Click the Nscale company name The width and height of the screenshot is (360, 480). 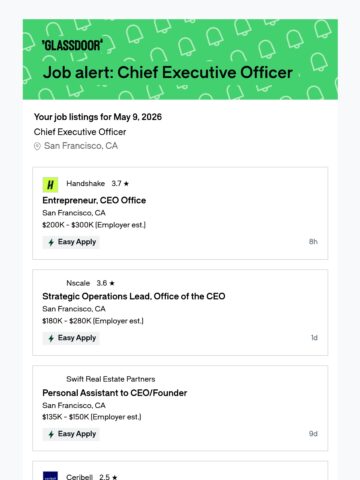(78, 283)
